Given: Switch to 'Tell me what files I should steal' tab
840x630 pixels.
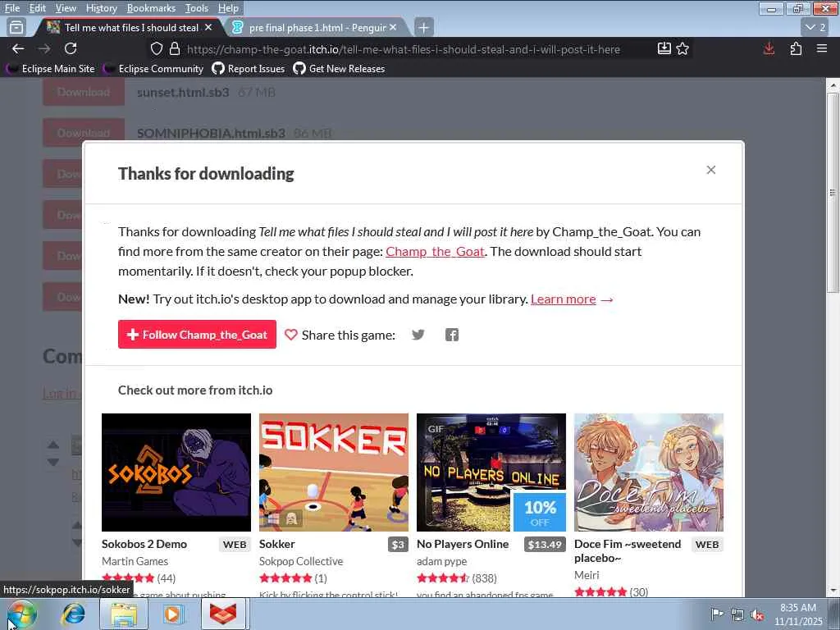Looking at the screenshot, I should (130, 27).
